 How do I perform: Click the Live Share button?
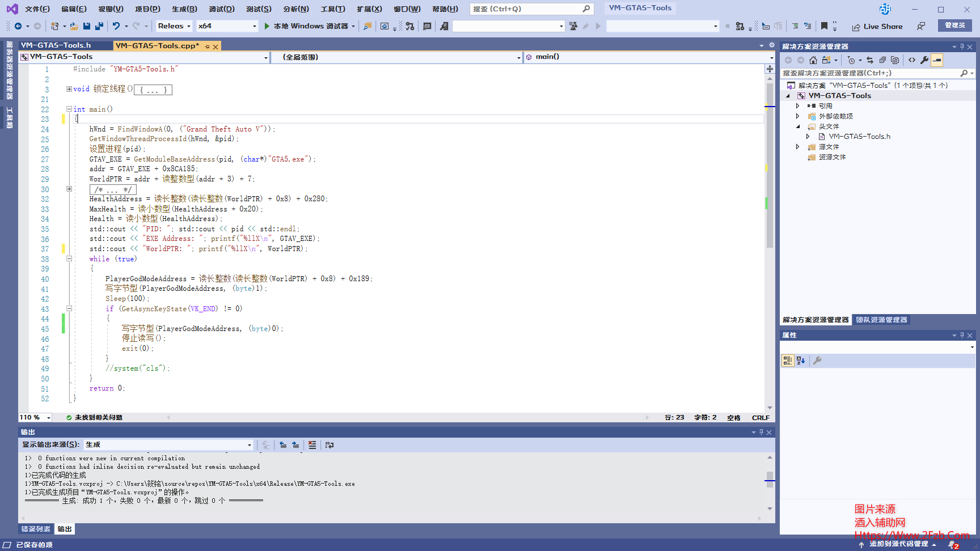click(877, 27)
